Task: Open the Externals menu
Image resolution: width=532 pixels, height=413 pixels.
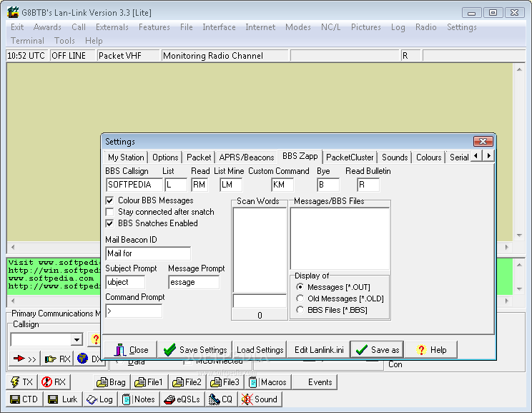Action: 112,26
